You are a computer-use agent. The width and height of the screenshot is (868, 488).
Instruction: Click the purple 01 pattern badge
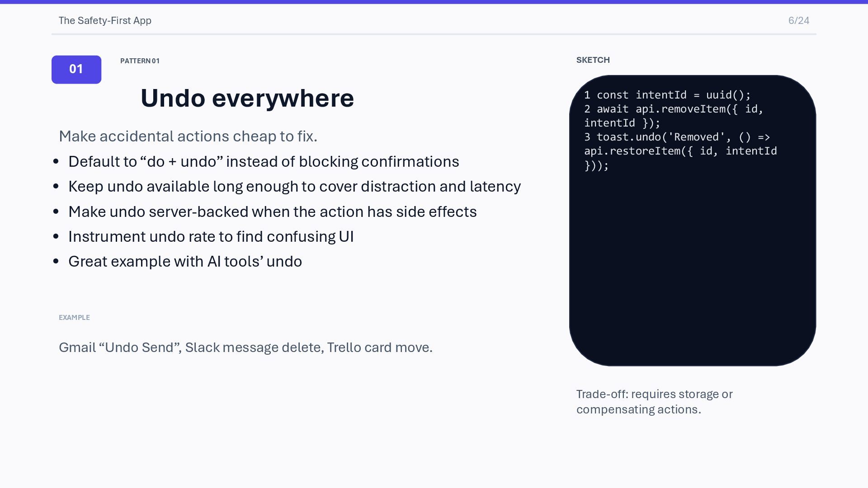pos(76,70)
